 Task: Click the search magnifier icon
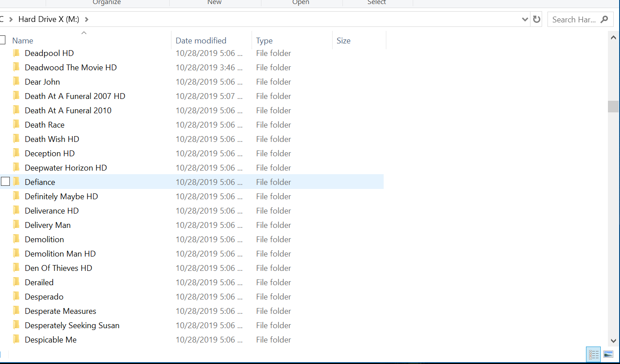point(604,19)
